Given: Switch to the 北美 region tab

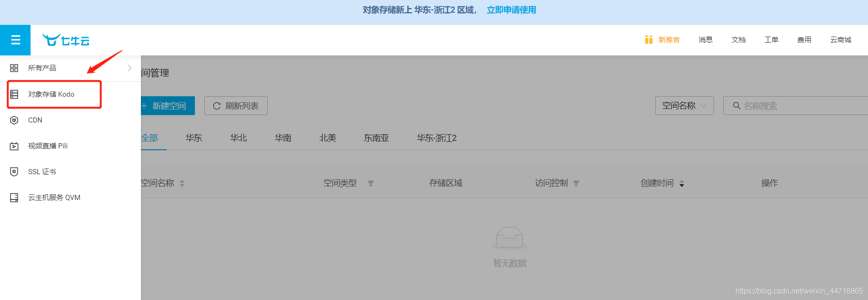Looking at the screenshot, I should pyautogui.click(x=328, y=138).
